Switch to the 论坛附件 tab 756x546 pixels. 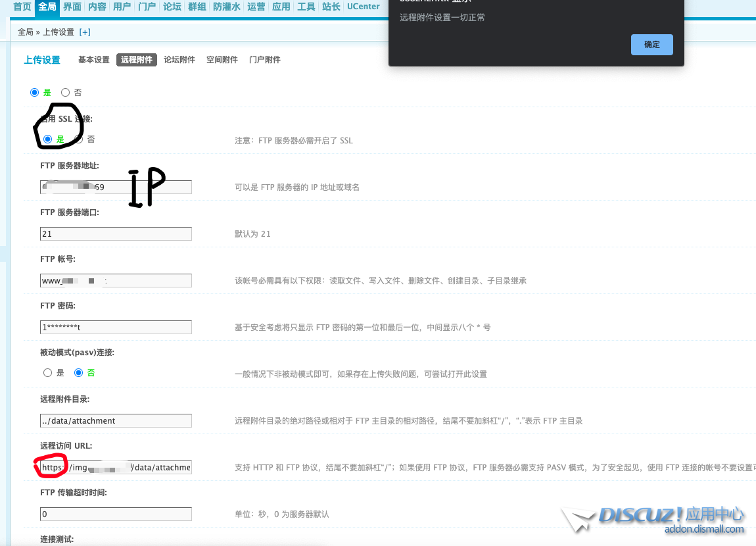(x=179, y=60)
